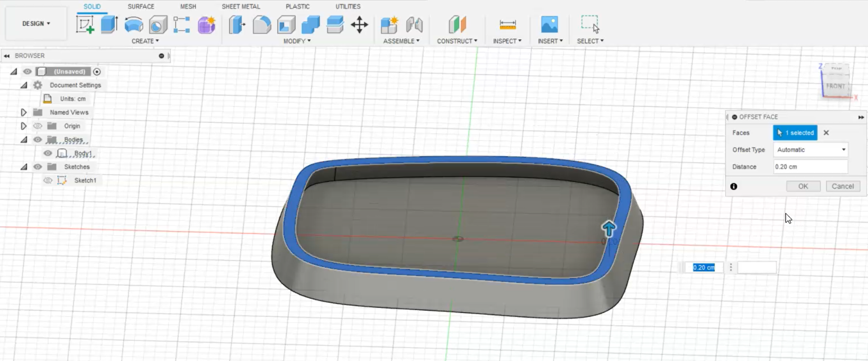Clear the face selection with X
868x361 pixels.
point(826,133)
